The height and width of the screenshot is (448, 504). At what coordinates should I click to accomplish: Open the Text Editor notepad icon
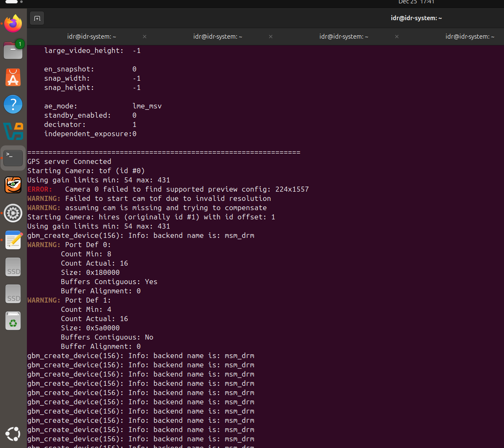coord(13,240)
